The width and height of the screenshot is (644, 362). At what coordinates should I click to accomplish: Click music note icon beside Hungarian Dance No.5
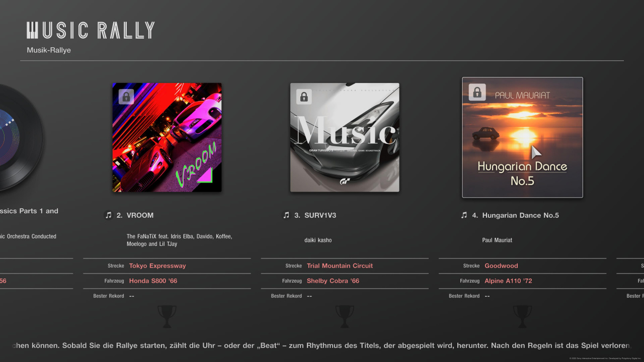tap(464, 215)
